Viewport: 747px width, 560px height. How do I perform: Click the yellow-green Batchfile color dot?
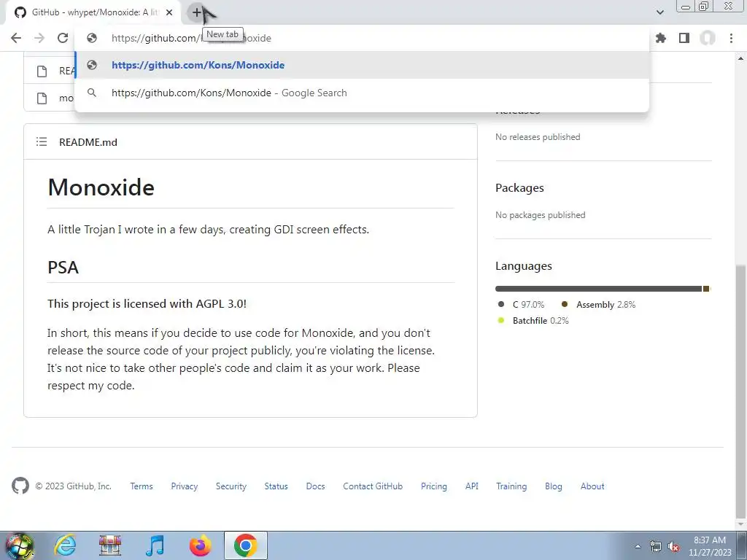coord(500,321)
